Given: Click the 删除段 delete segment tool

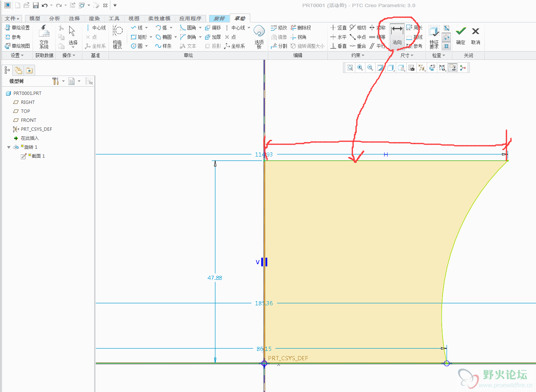Looking at the screenshot, I should [x=301, y=28].
